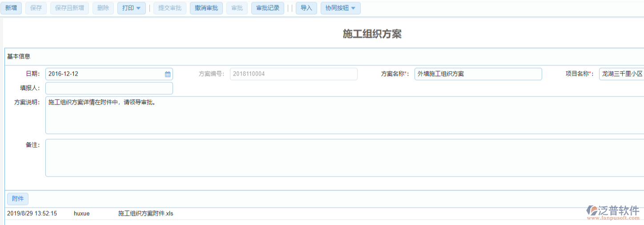Click the 新增 toolbar button
Image resolution: width=644 pixels, height=225 pixels.
point(11,8)
